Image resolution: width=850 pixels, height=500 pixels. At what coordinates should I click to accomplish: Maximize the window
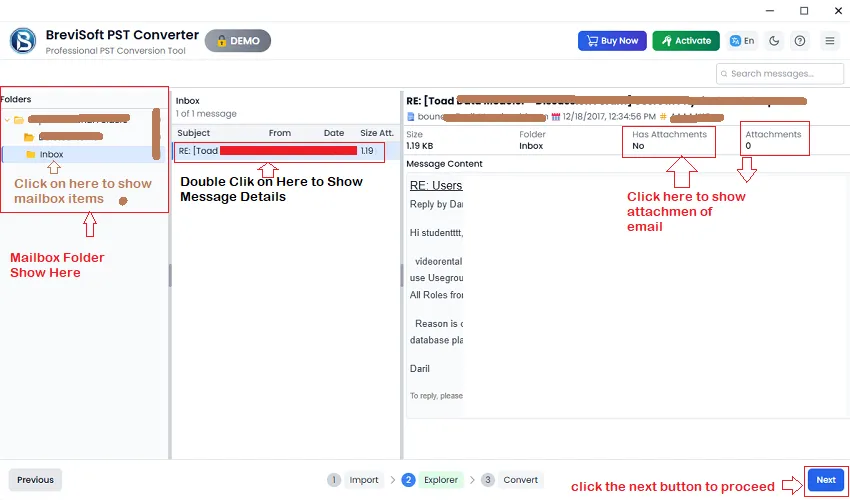click(x=804, y=11)
